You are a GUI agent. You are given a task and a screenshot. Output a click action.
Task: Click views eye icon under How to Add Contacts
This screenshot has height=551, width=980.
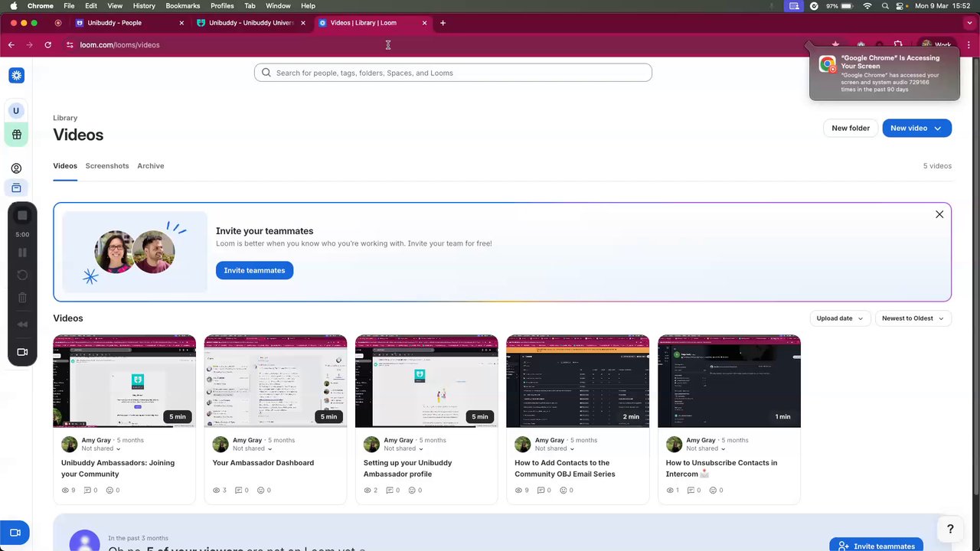click(518, 490)
